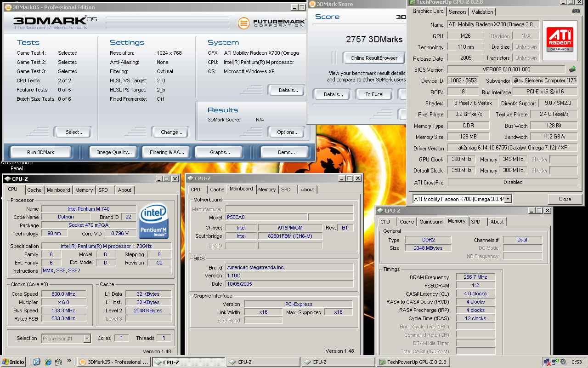
Task: Click the taskbar clock showing 0:53
Action: coord(577,362)
